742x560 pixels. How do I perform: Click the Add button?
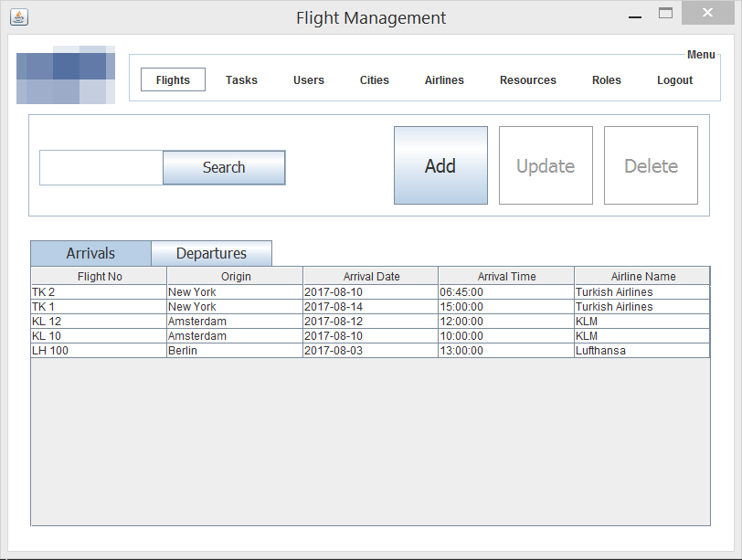[x=440, y=165]
